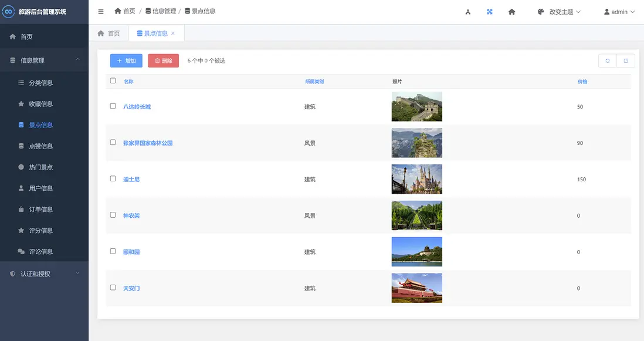The height and width of the screenshot is (341, 644).
Task: Click the infinity logo in the sidebar
Action: tap(8, 12)
